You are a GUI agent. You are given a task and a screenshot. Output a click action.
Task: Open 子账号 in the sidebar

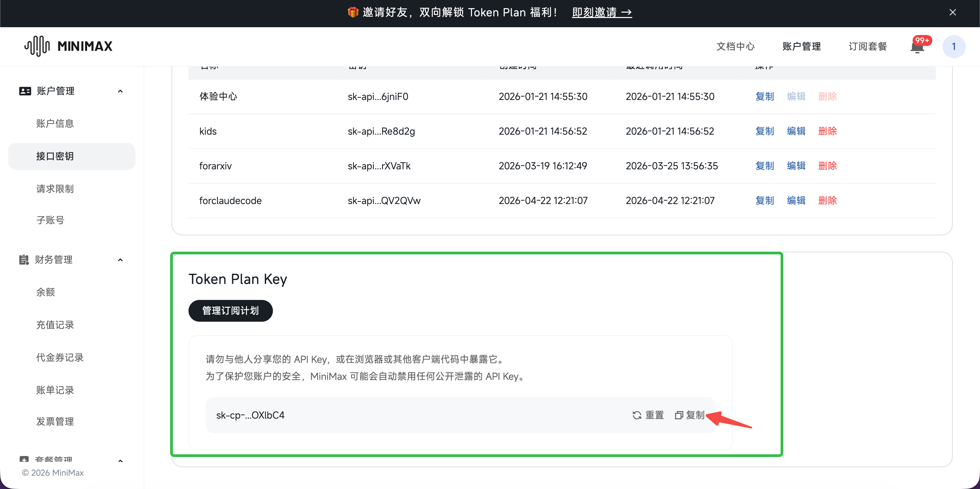(x=50, y=220)
